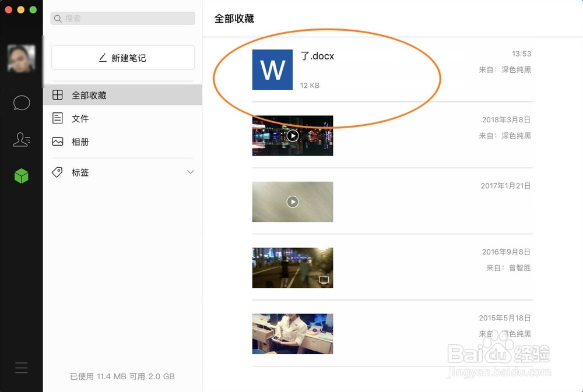Click the 新建笔记 button
Viewport: 583px width, 392px height.
pyautogui.click(x=122, y=57)
